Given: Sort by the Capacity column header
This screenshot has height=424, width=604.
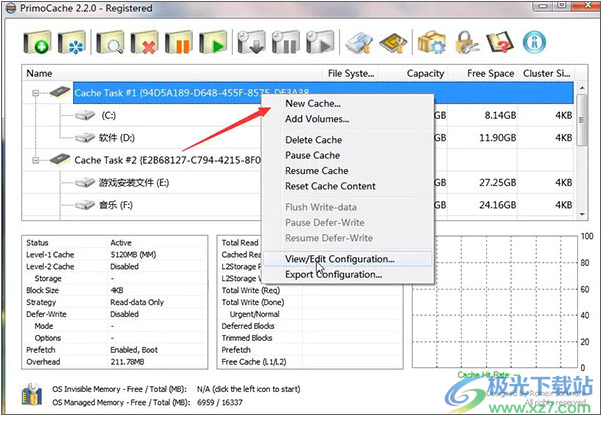Looking at the screenshot, I should [413, 73].
